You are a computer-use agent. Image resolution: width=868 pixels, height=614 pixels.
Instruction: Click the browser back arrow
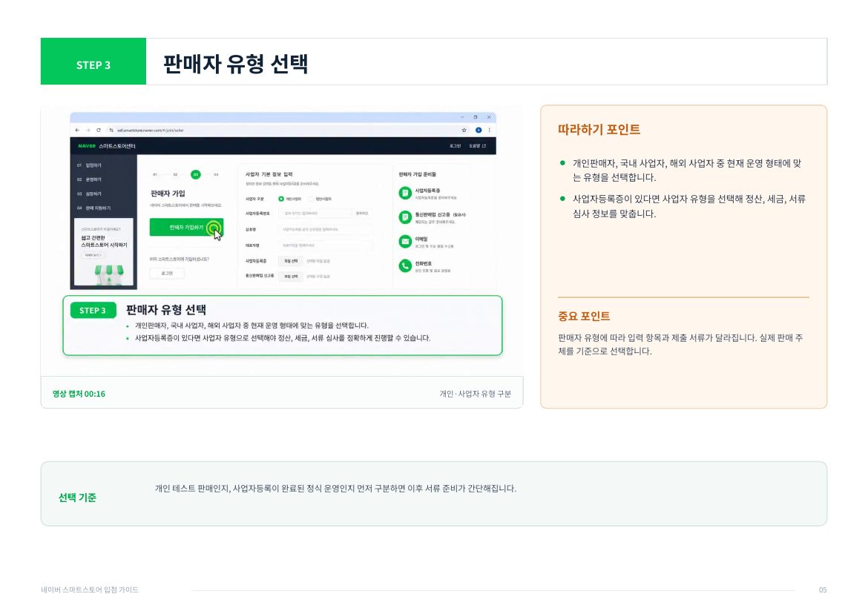77,130
